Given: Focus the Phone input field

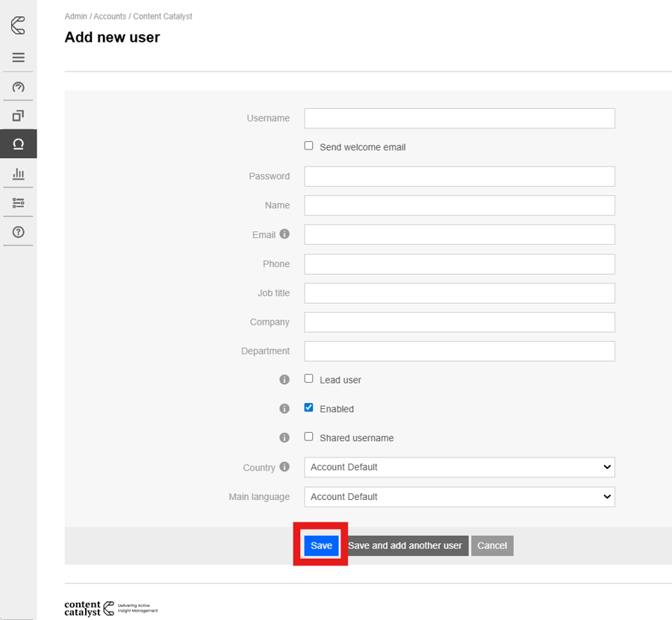Looking at the screenshot, I should click(459, 264).
